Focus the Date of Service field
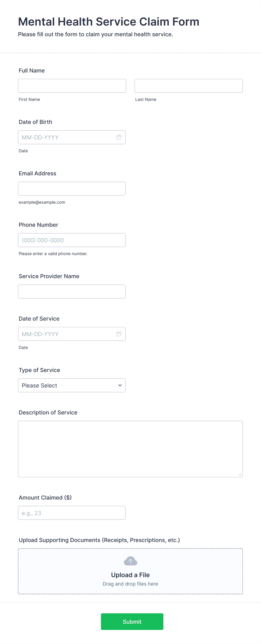261x644 pixels. click(72, 334)
